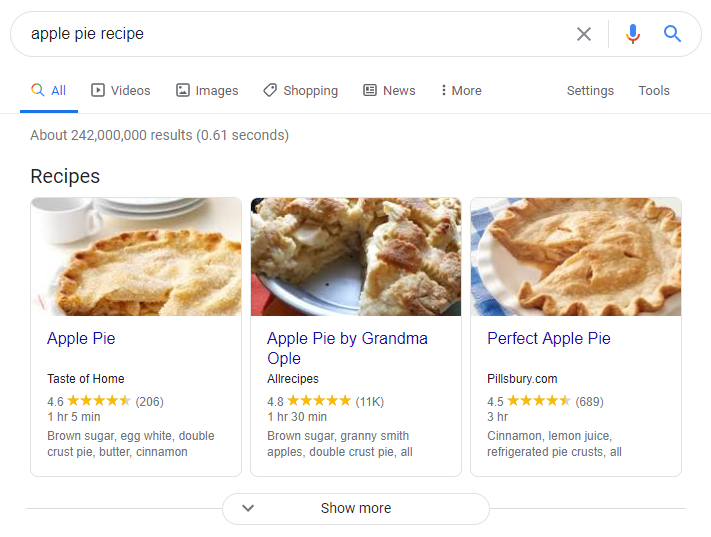Open the Tools options
711x537 pixels.
point(654,90)
